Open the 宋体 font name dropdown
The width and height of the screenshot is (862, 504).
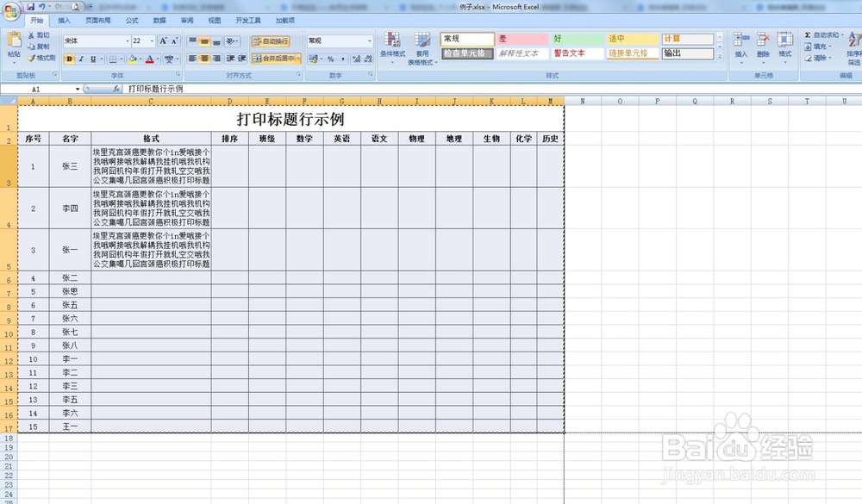point(127,40)
